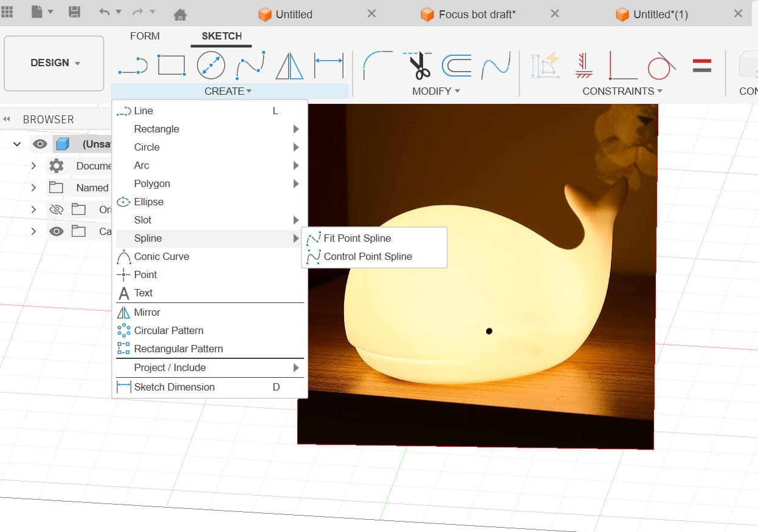The width and height of the screenshot is (758, 532).
Task: Click the AutoConstrain icon in Constraints
Action: pyautogui.click(x=545, y=66)
